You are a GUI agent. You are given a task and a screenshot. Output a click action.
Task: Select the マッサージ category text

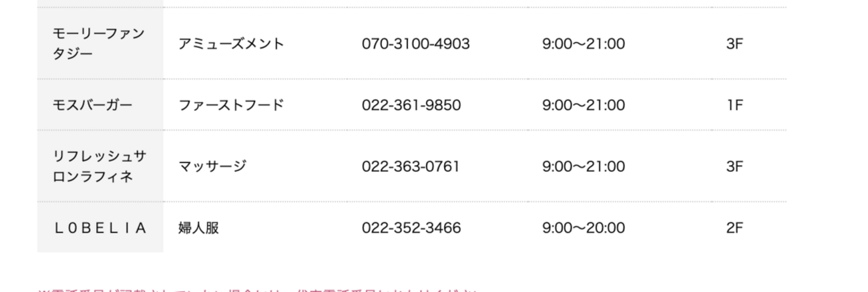[x=212, y=166]
